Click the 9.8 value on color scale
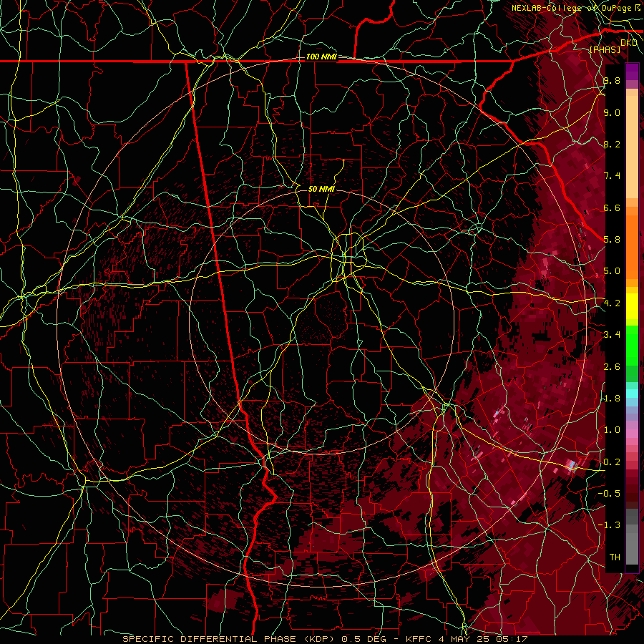The image size is (644, 644). point(612,80)
